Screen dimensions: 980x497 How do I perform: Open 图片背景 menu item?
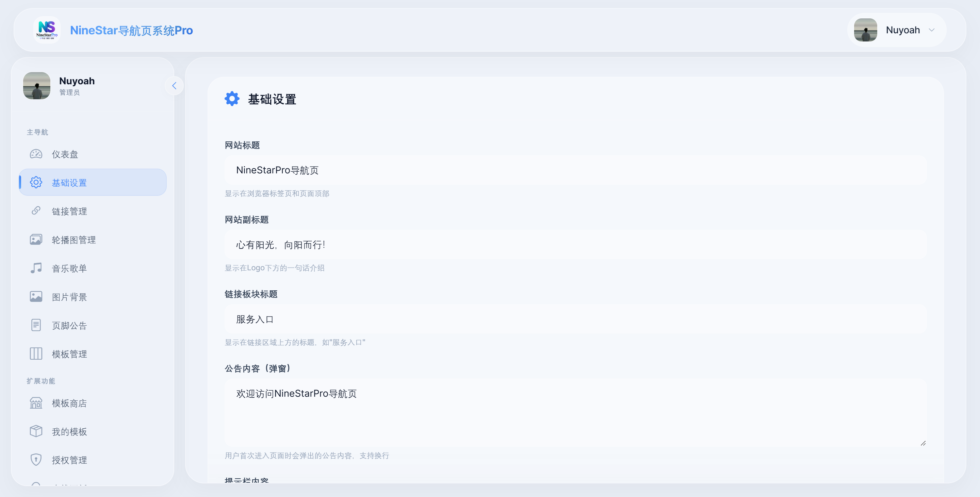click(x=93, y=296)
